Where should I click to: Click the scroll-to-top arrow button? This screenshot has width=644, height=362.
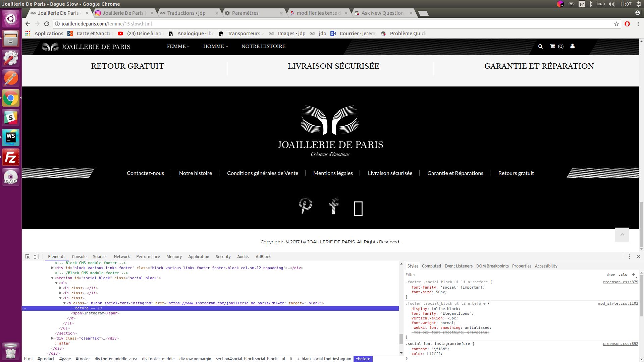[622, 235]
